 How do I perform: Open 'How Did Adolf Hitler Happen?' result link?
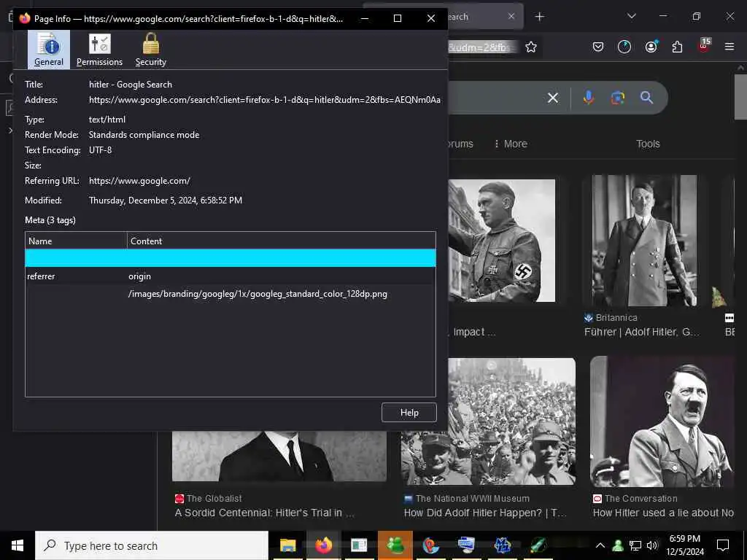[485, 513]
